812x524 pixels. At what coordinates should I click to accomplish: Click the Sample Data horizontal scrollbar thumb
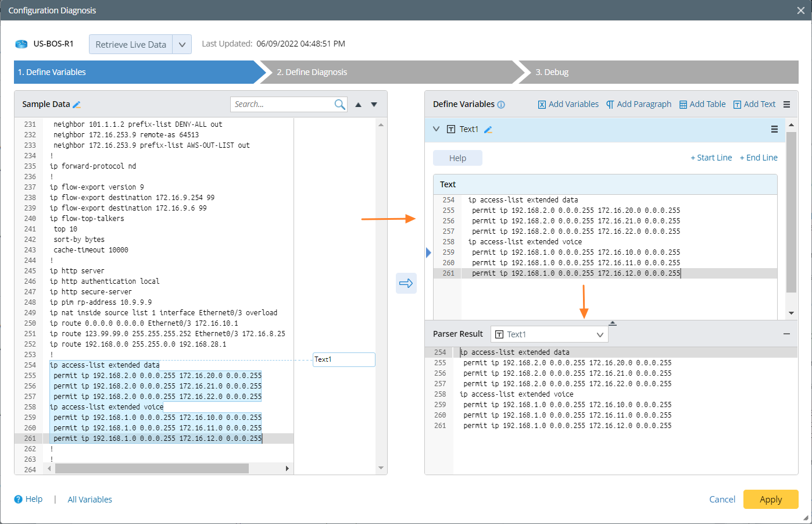152,469
